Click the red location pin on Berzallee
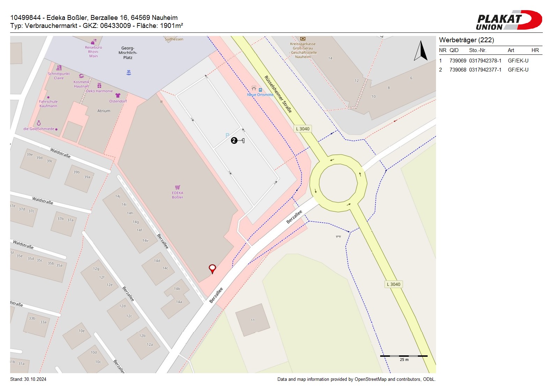Screen dimensions: 554x392 click(212, 268)
